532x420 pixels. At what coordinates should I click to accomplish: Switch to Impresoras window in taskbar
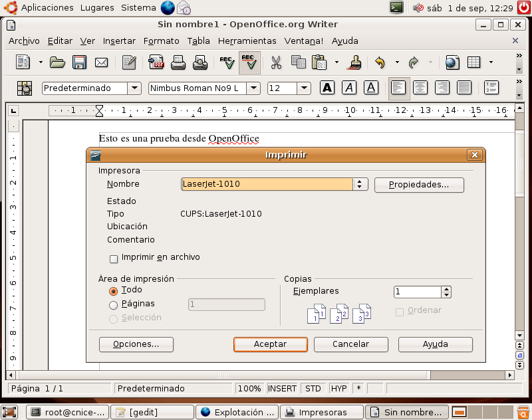[x=322, y=412]
